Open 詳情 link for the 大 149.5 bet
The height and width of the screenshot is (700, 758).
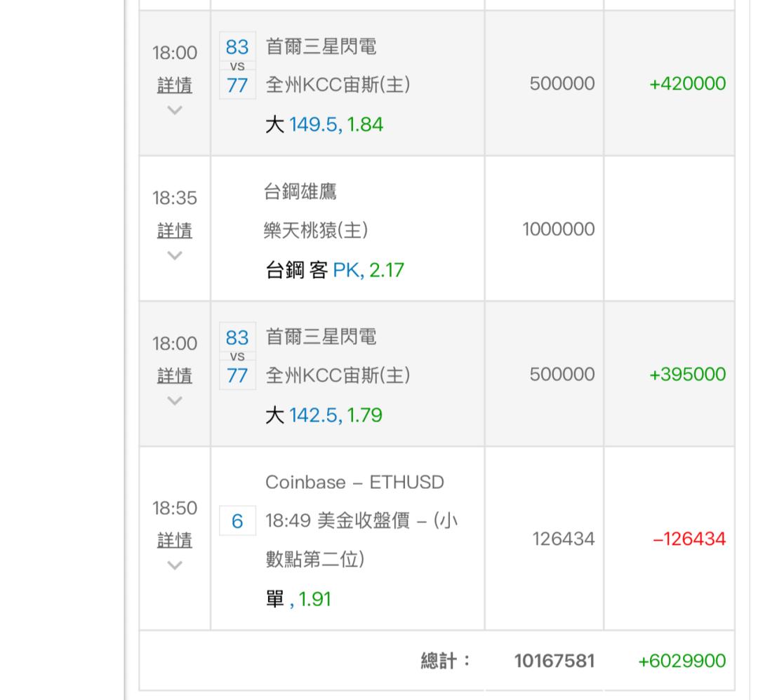pyautogui.click(x=175, y=86)
